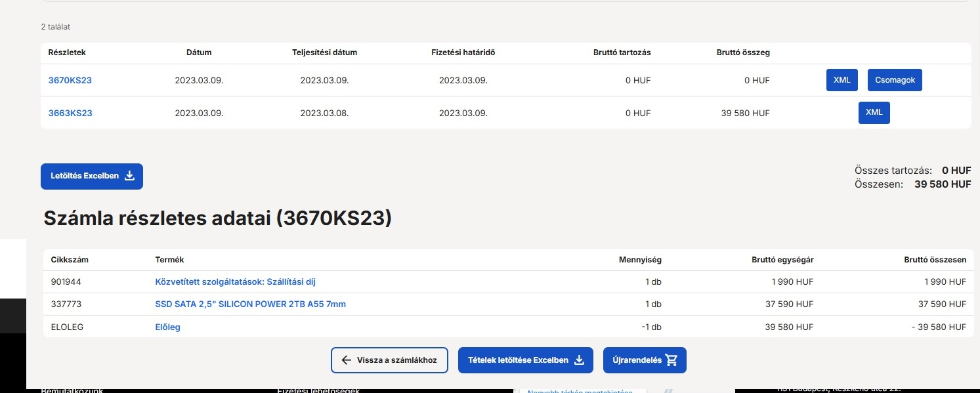
Task: Open the XML for invoice 3670KS23
Action: (842, 80)
